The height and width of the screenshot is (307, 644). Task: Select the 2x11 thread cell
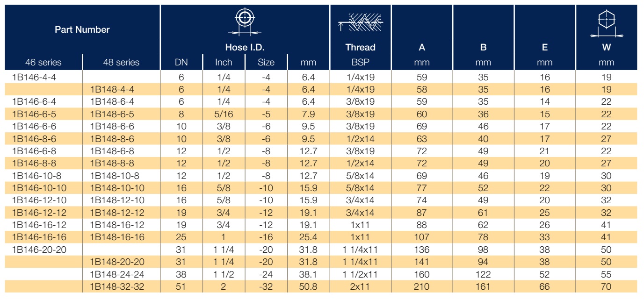360,286
